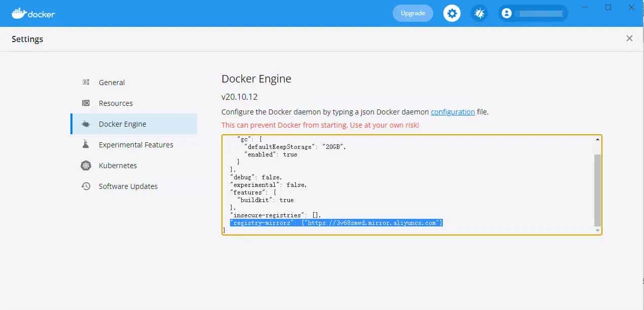Click the Software Updates clock icon
The image size is (644, 310).
click(86, 186)
